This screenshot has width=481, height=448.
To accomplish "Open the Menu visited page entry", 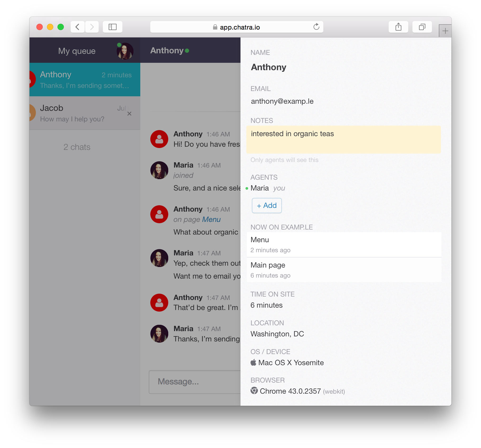I will coord(344,245).
